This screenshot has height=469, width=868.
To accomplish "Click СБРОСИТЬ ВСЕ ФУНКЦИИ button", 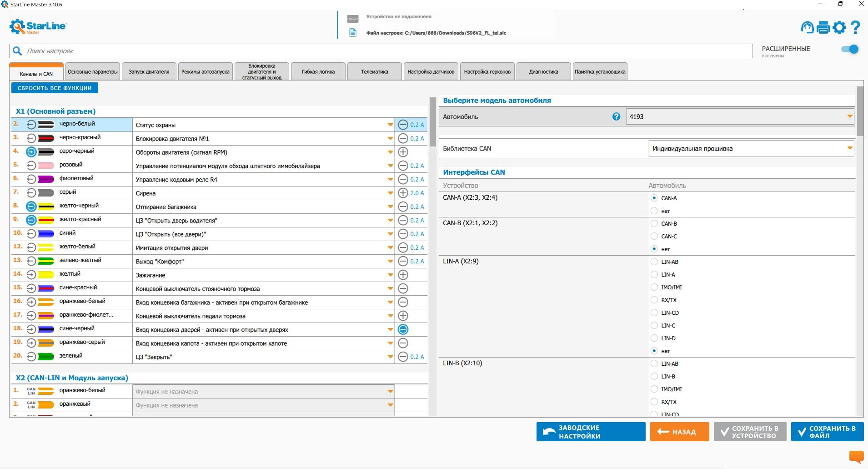I will point(55,88).
